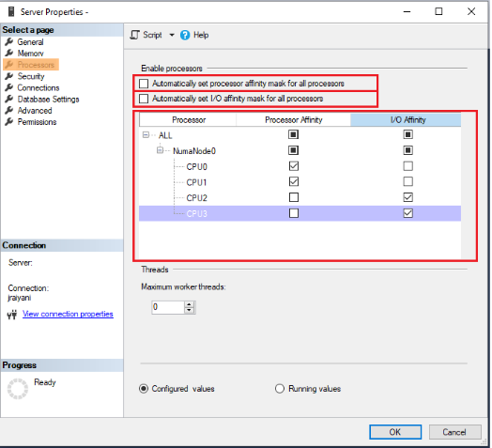Open the General page
The image size is (492, 448).
(x=30, y=41)
